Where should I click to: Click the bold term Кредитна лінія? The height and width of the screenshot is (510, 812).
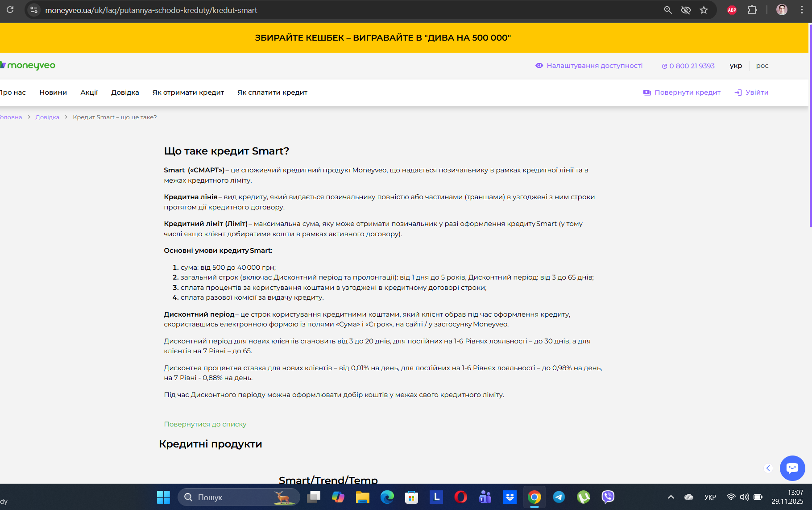(x=191, y=197)
